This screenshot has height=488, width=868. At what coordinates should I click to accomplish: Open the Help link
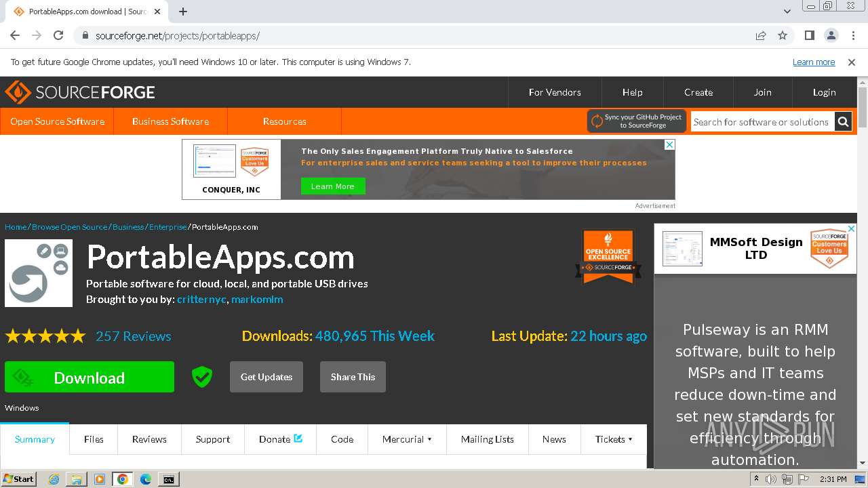click(632, 92)
